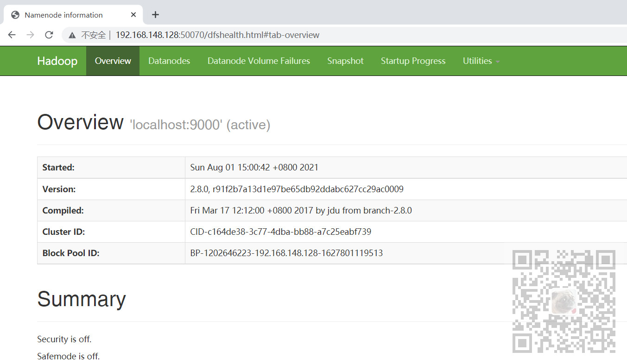Open a new browser tab
The image size is (627, 364).
click(155, 15)
